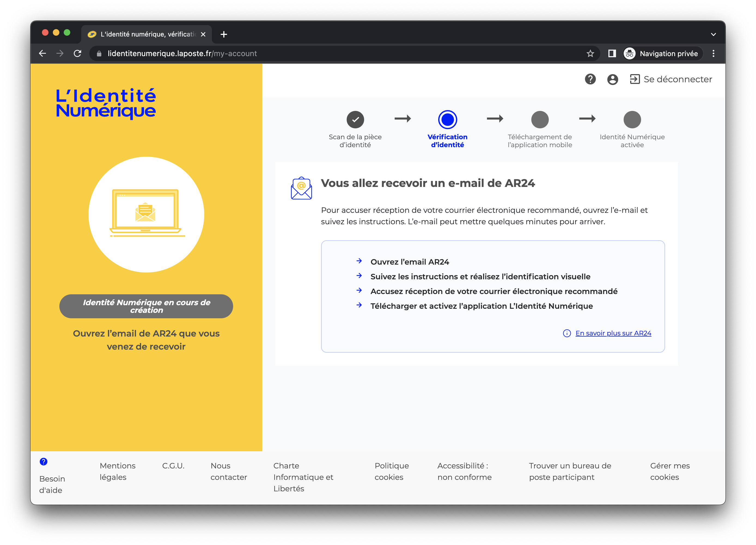Click the browser back arrow
This screenshot has height=545, width=756.
42,53
